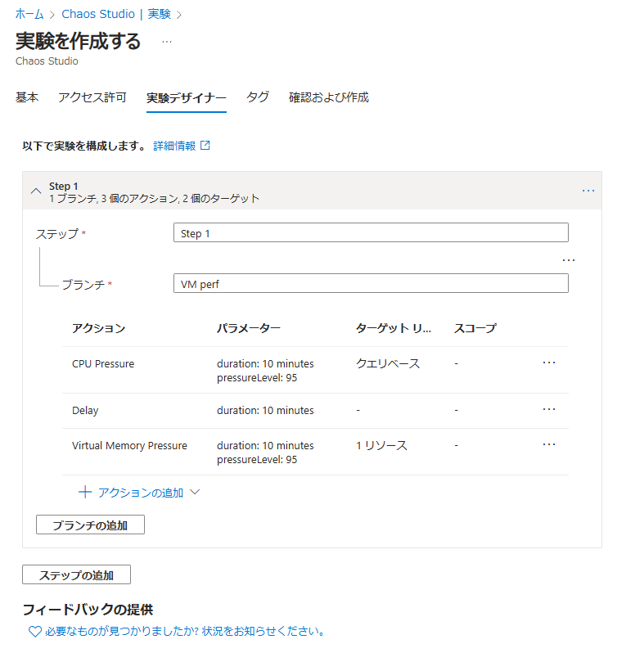644x653 pixels.
Task: Click the heart feedback icon
Action: (34, 632)
